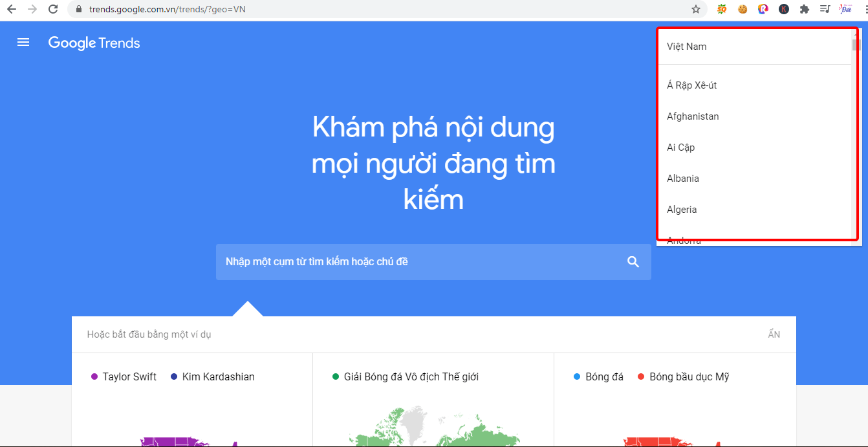Screen dimensions: 868x447
Task: Pick Afghanistan from the country list
Action: (x=693, y=116)
